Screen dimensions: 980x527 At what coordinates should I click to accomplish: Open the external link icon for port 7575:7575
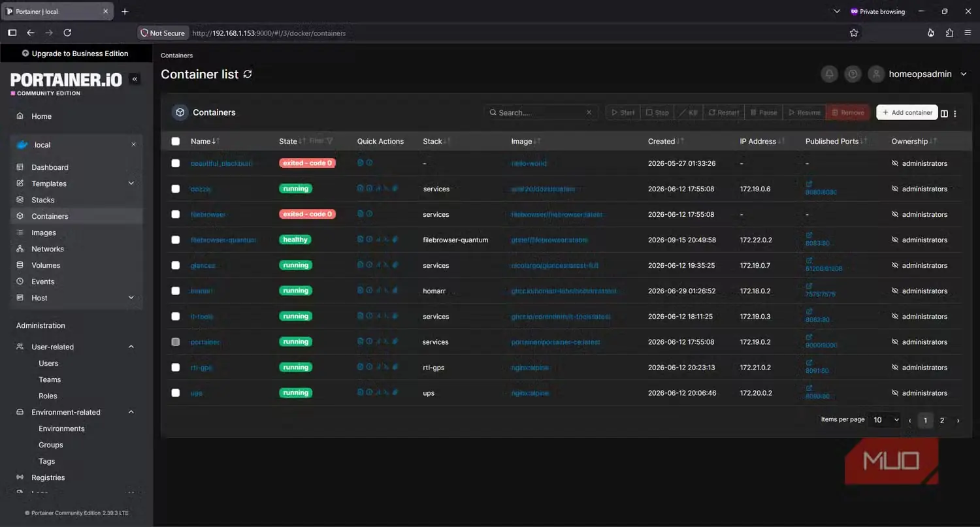[809, 286]
